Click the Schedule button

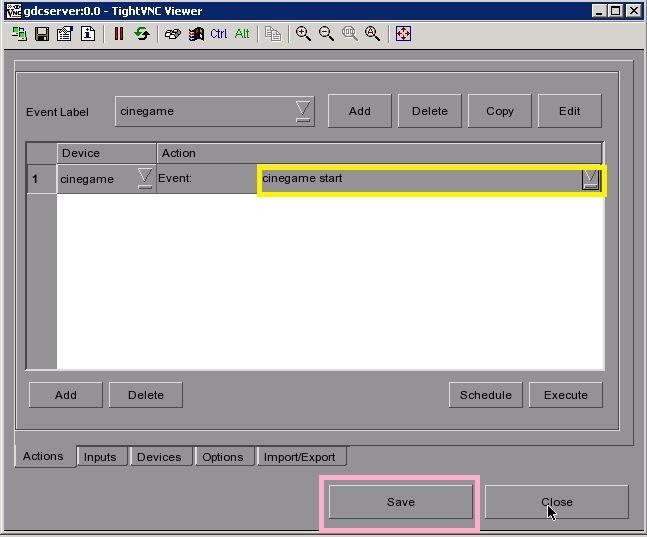pos(486,395)
